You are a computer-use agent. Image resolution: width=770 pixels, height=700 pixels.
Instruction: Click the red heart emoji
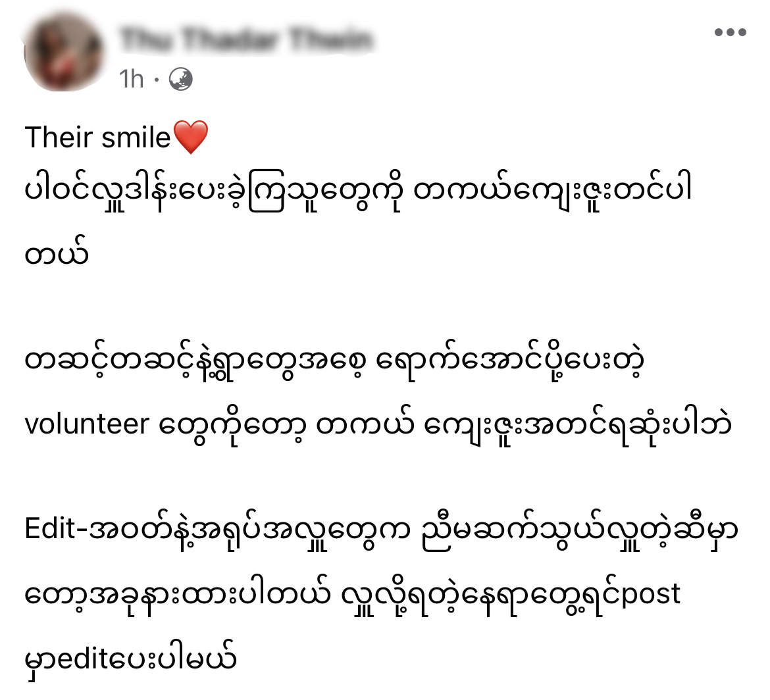(191, 137)
